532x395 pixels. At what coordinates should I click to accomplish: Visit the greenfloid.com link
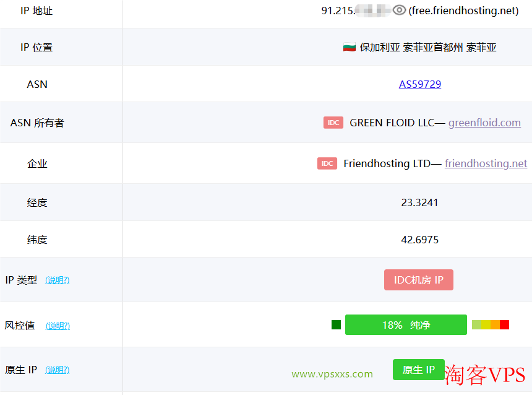[x=484, y=123]
